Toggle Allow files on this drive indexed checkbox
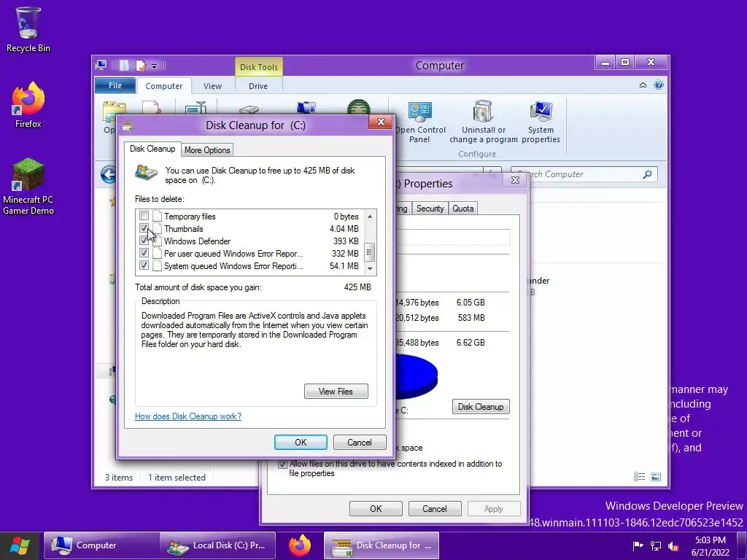 [282, 464]
